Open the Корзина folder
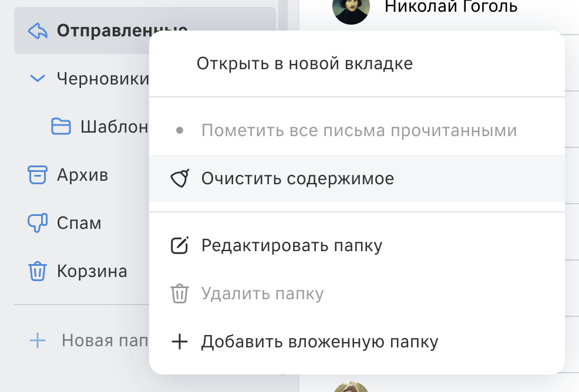Viewport: 579px width, 392px height. pyautogui.click(x=92, y=271)
